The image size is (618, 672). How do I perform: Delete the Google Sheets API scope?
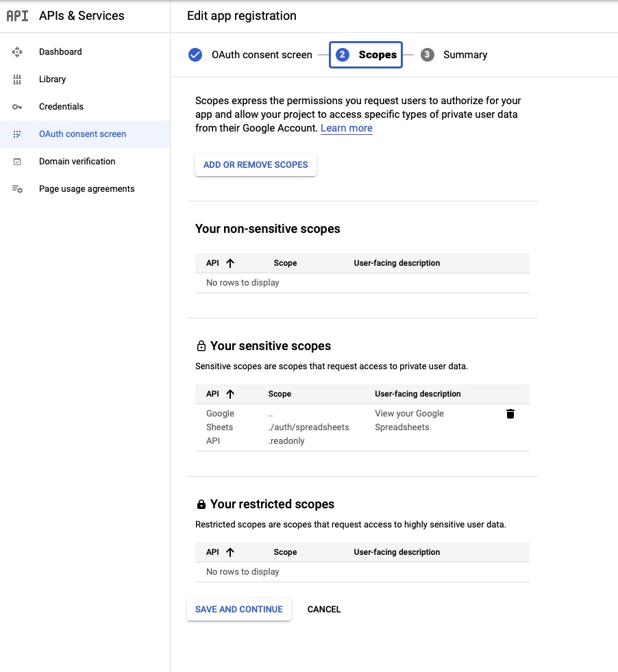[510, 414]
